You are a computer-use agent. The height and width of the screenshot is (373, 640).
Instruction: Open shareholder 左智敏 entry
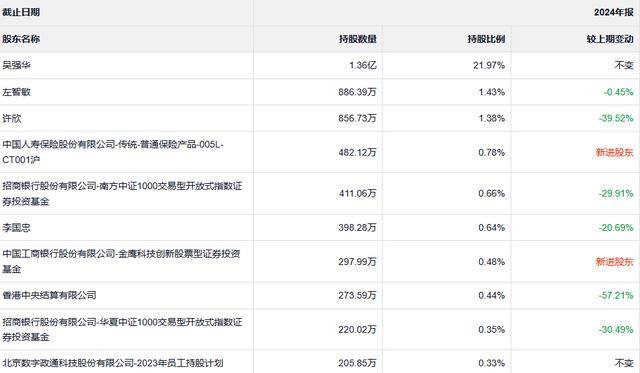[x=16, y=92]
